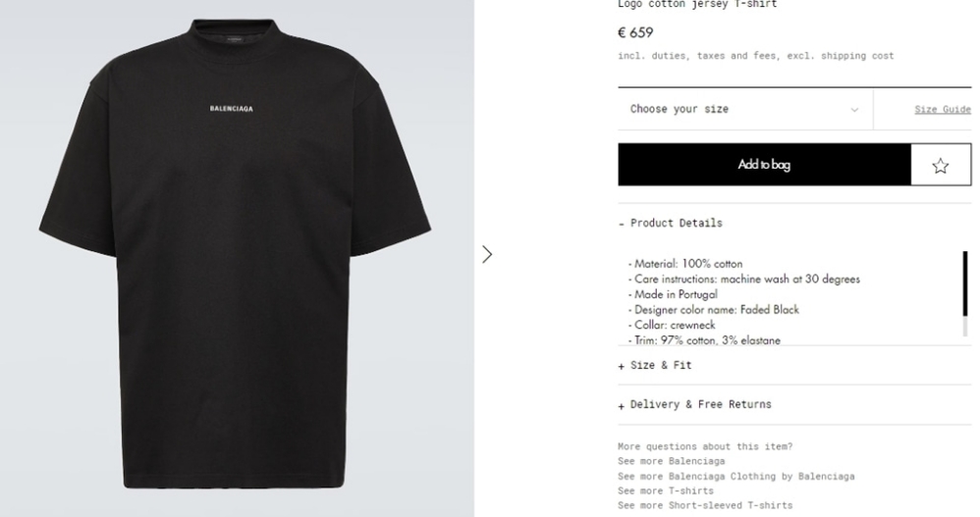980x517 pixels.
Task: Click the plus icon beside Delivery & Free Returns
Action: pos(622,406)
